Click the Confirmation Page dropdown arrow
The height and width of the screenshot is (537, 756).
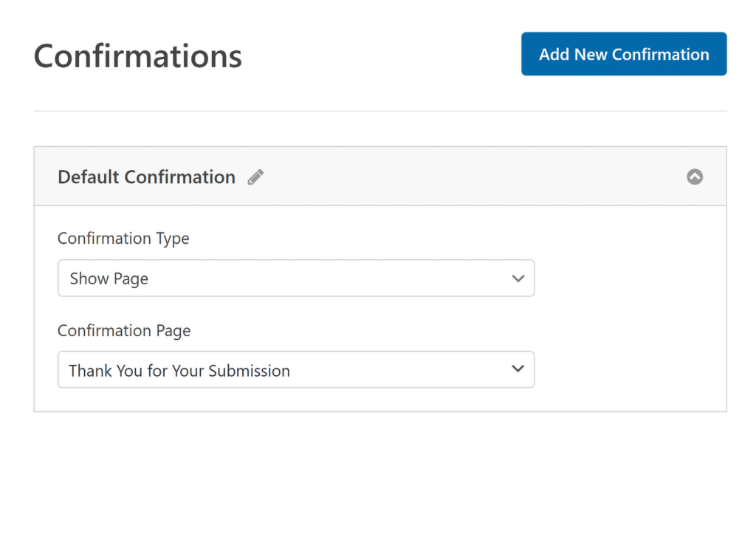tap(518, 369)
